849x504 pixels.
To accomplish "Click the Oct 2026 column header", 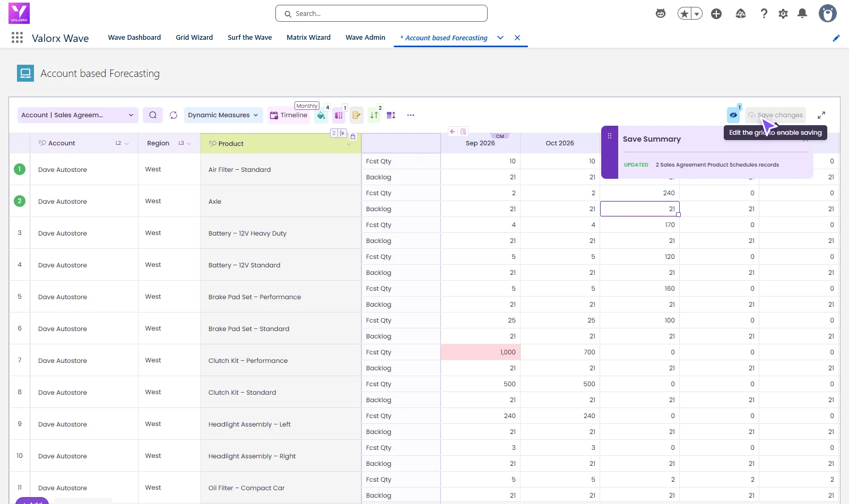I will pyautogui.click(x=560, y=143).
